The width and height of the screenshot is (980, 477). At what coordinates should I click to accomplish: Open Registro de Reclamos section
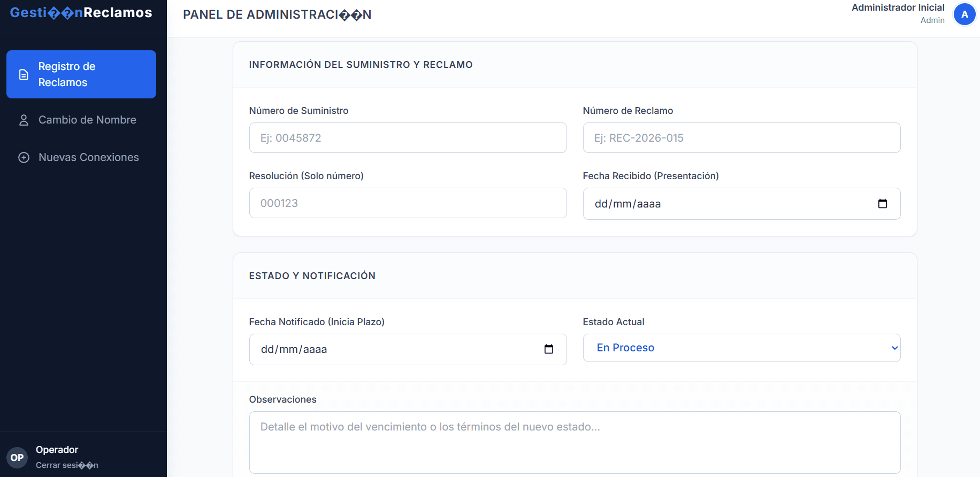tap(81, 74)
